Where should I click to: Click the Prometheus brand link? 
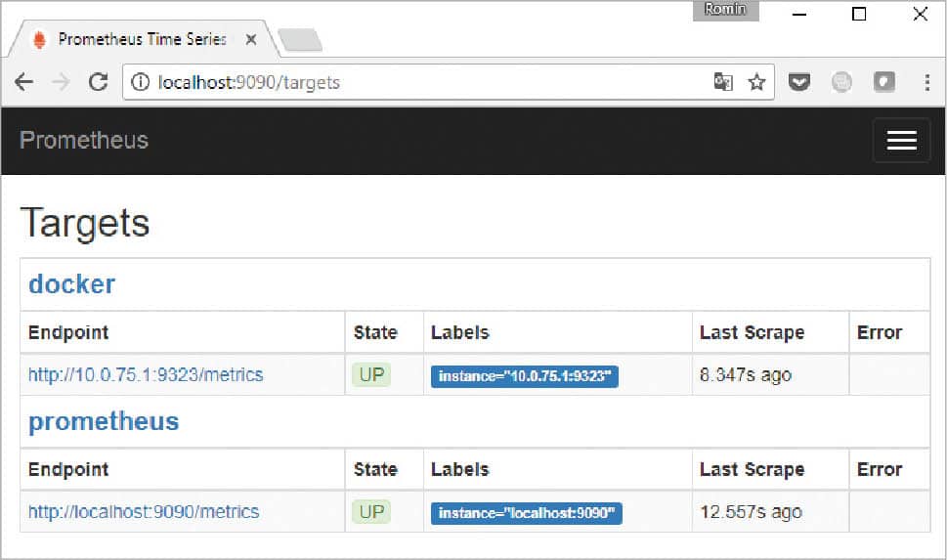pos(84,140)
